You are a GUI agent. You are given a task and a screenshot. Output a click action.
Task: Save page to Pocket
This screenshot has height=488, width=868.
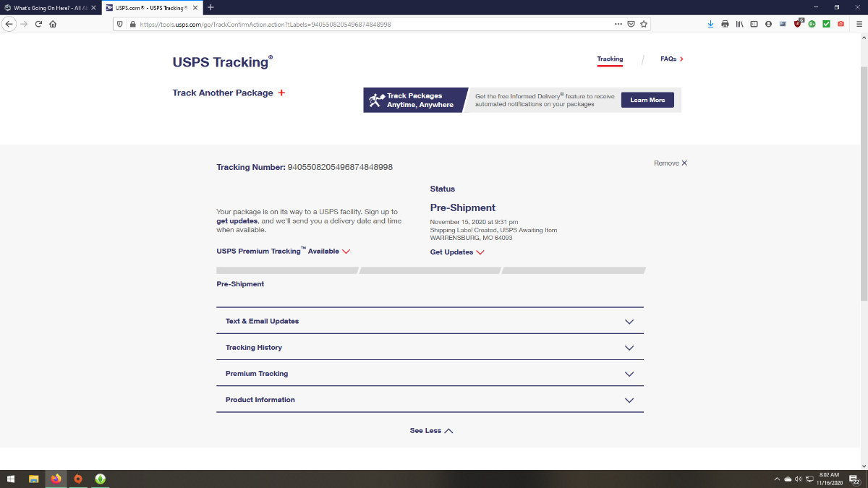[x=631, y=24]
